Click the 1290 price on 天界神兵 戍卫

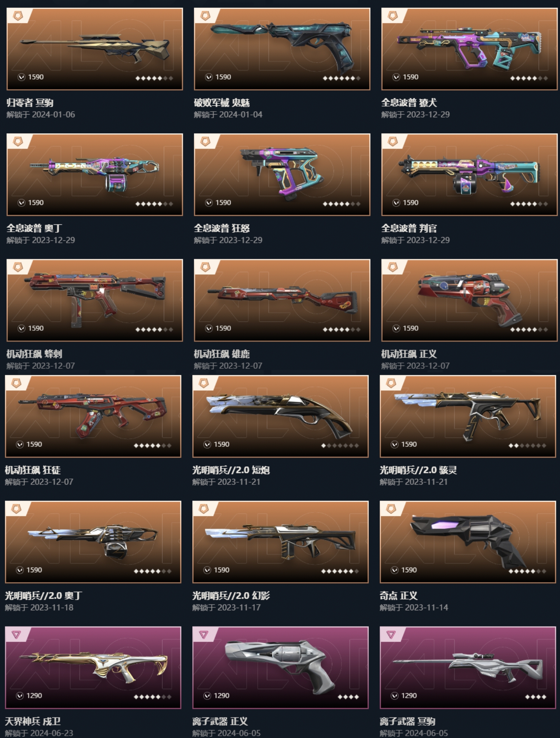click(x=34, y=696)
